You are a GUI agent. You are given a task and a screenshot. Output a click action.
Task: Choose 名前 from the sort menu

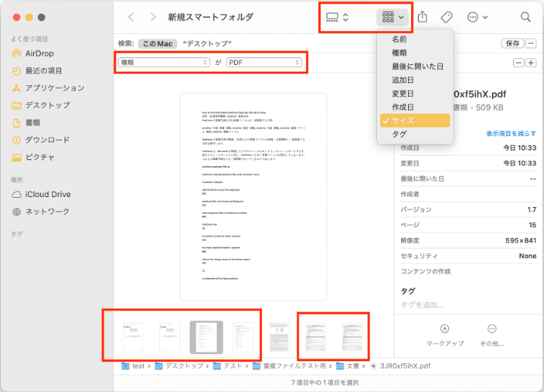pyautogui.click(x=399, y=39)
